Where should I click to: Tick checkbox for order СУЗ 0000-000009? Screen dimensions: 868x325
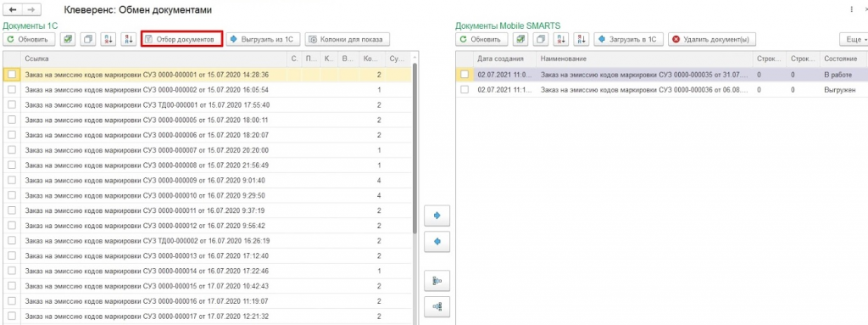point(12,180)
